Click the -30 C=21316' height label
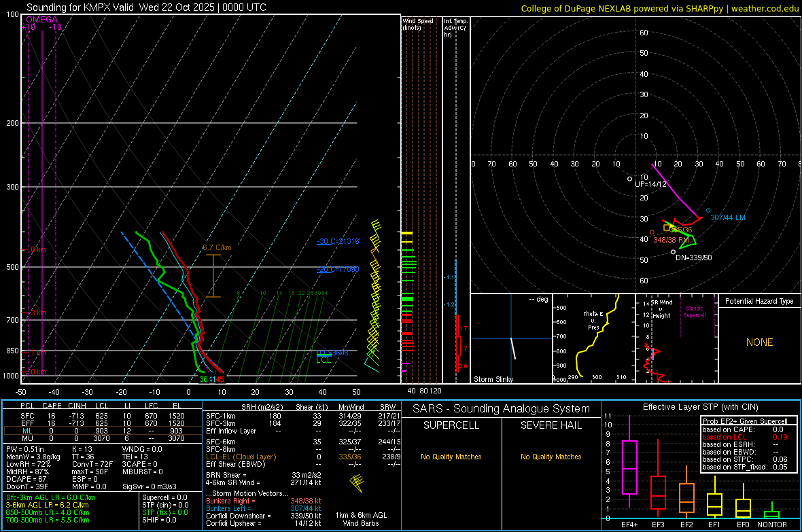 [x=338, y=241]
